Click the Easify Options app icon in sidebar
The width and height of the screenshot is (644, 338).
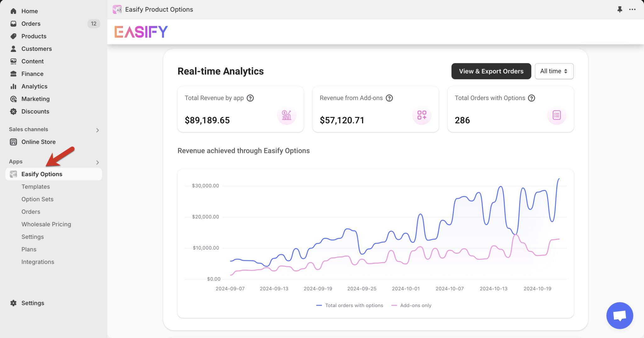[13, 174]
